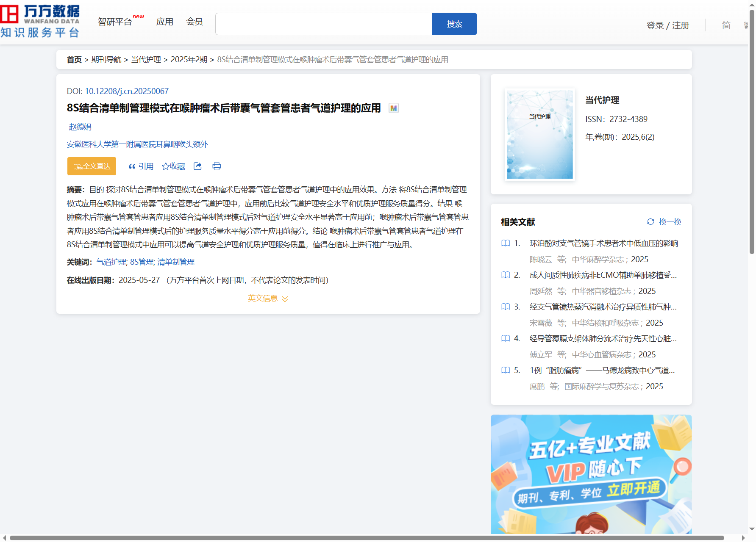Image resolution: width=756 pixels, height=542 pixels.
Task: Click the 收藏 star icon
Action: (165, 166)
